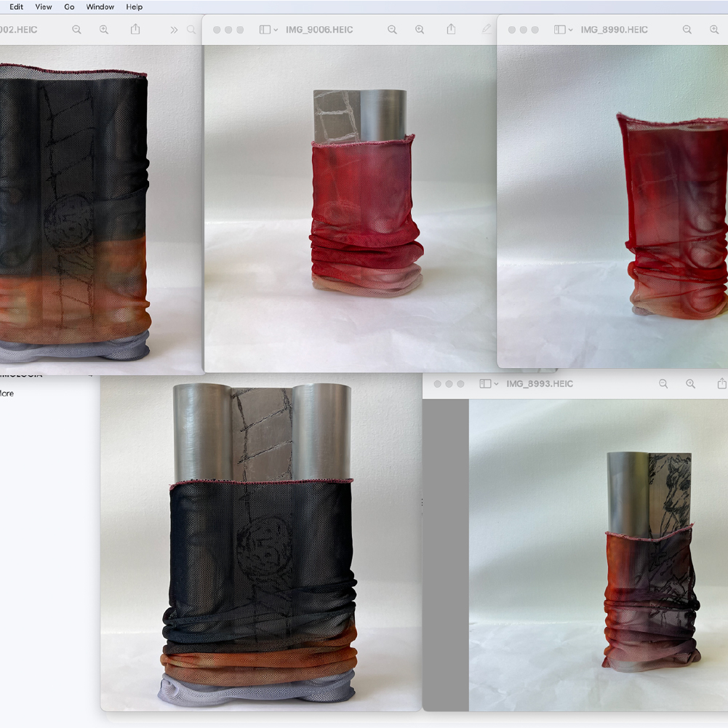This screenshot has height=728, width=728.
Task: Click the IMG_8990.HEIC window title
Action: click(614, 30)
